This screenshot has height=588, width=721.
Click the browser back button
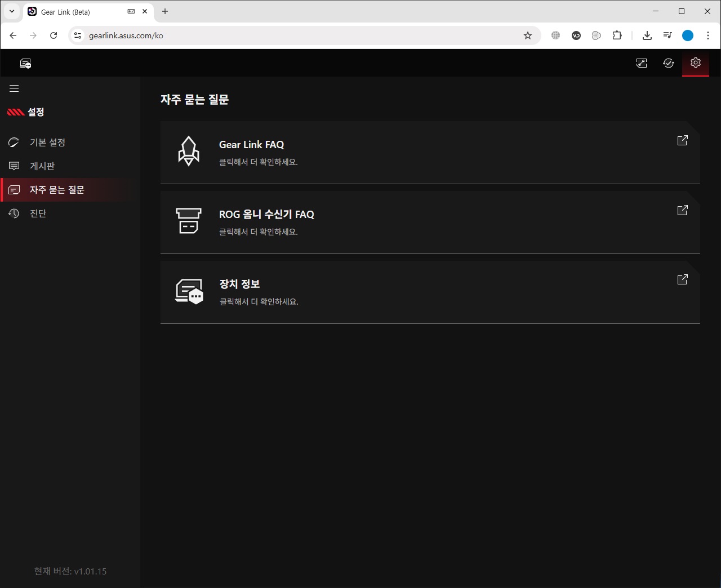pyautogui.click(x=13, y=35)
